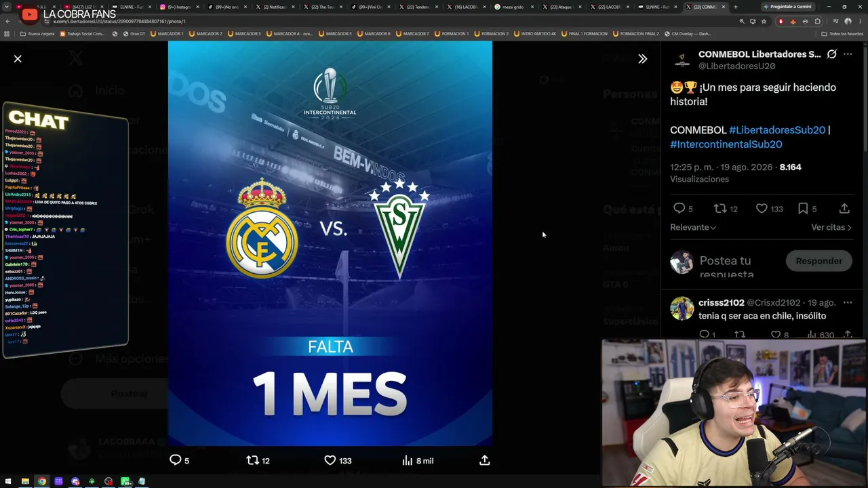
Task: Open a new browser tab
Action: (736, 7)
